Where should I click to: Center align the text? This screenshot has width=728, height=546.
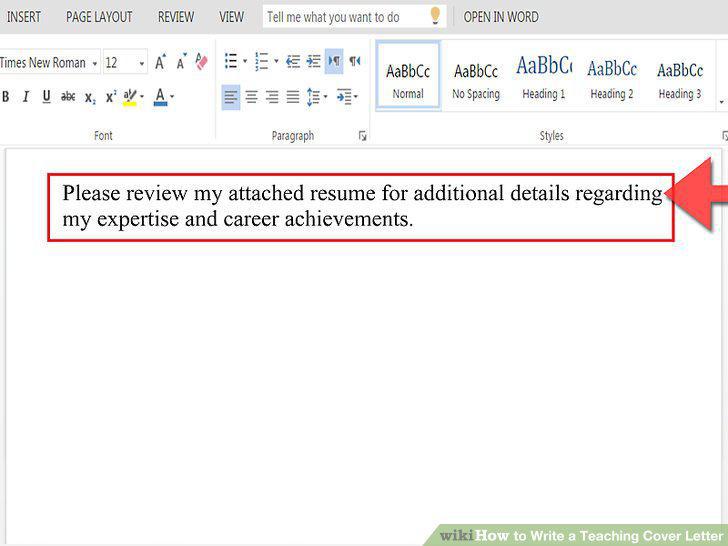tap(252, 97)
